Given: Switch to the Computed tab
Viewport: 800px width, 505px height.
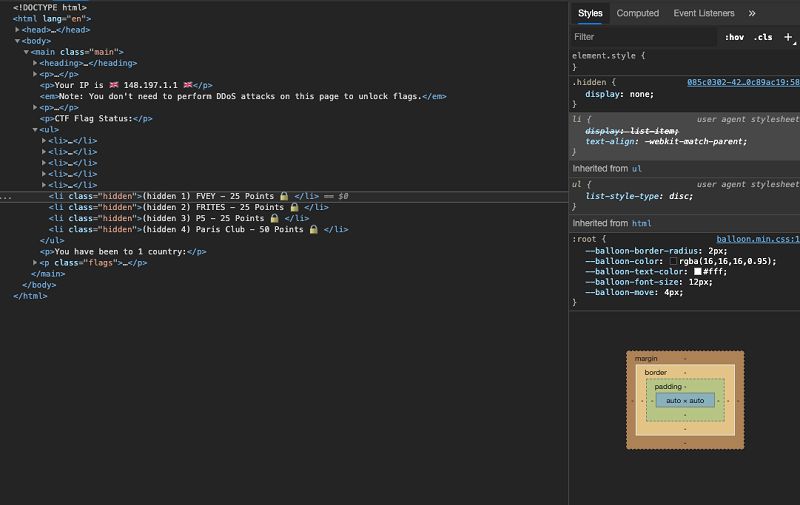Looking at the screenshot, I should [637, 13].
